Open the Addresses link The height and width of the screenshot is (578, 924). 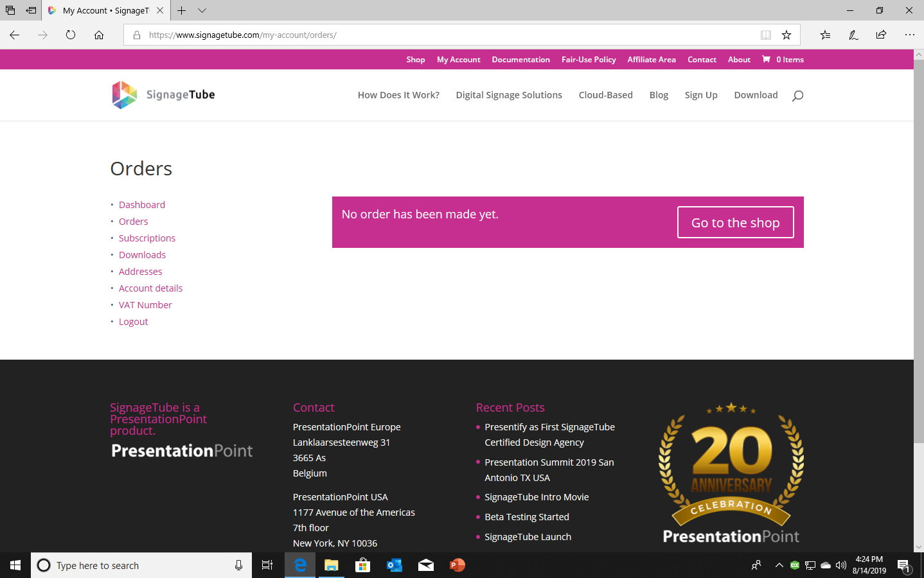[x=141, y=272]
